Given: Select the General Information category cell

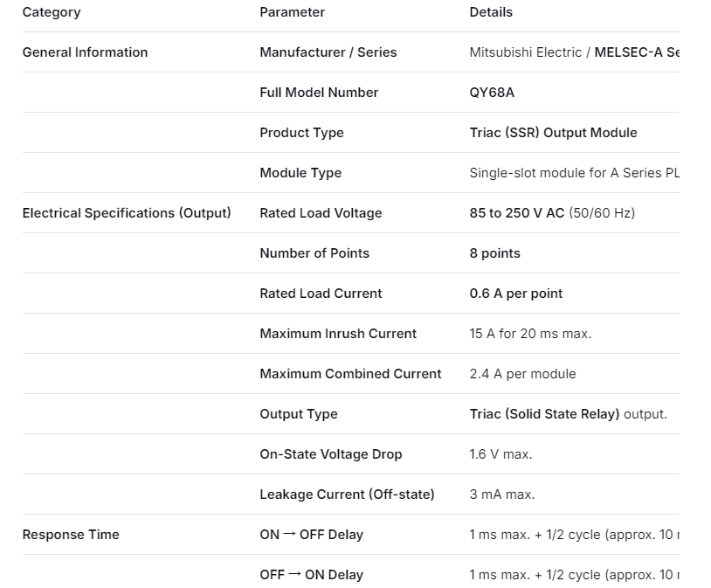Looking at the screenshot, I should click(85, 52).
